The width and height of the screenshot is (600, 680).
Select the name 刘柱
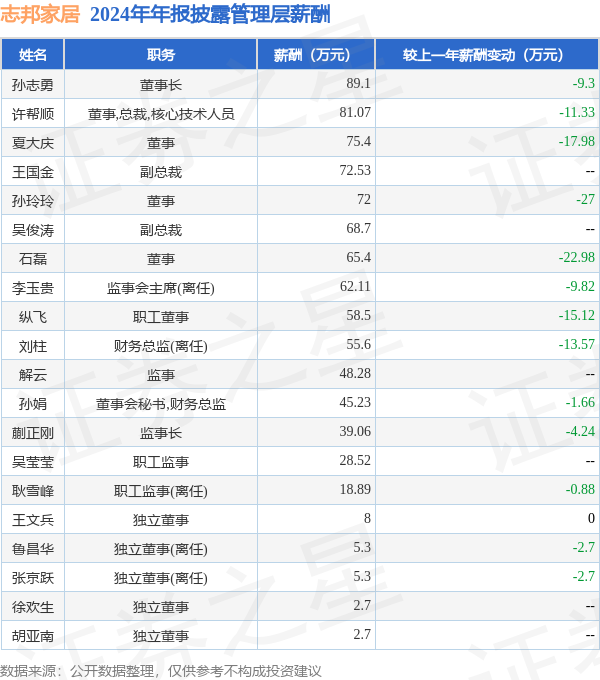[33, 347]
